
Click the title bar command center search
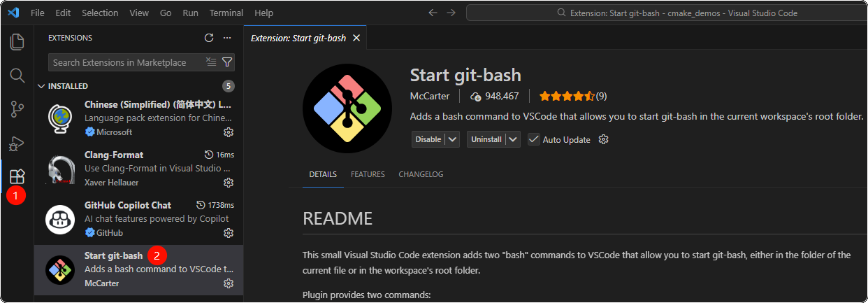(x=667, y=13)
